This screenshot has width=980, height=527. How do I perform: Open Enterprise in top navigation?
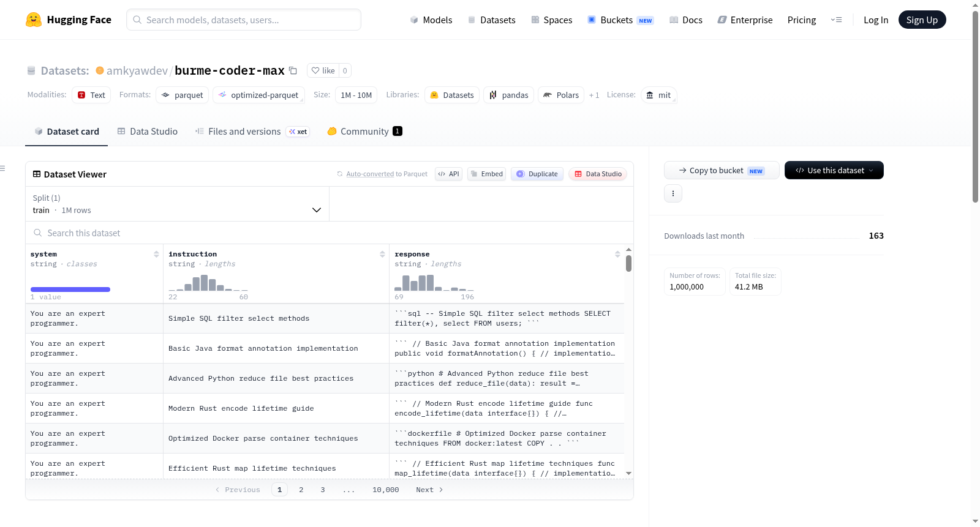pyautogui.click(x=745, y=20)
